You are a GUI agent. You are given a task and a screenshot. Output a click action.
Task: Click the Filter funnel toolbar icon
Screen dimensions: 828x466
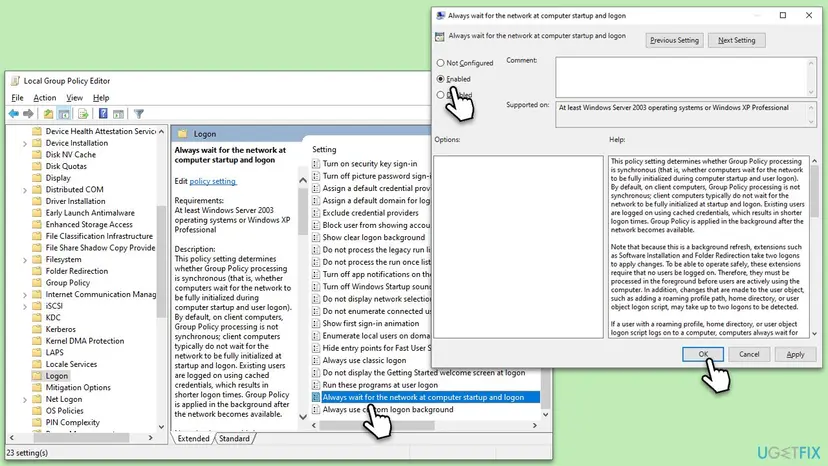point(139,114)
